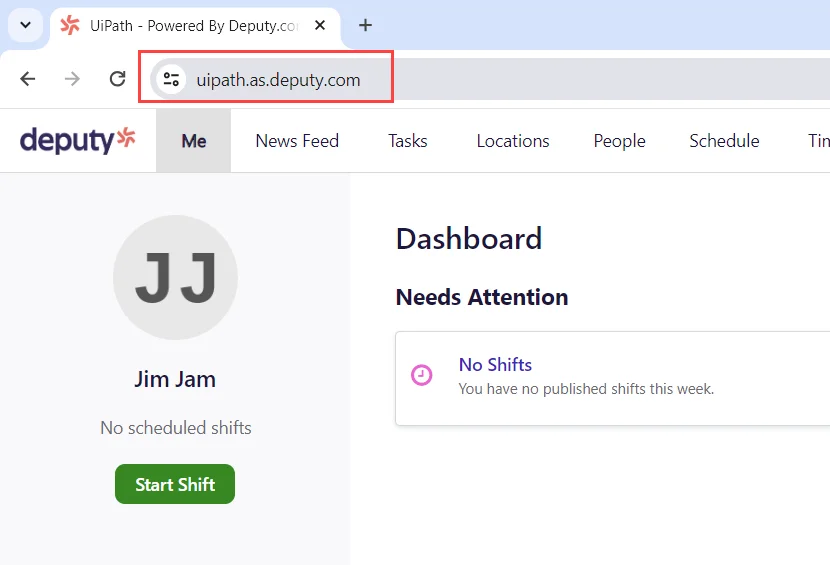
Task: Open the site information icon in address bar
Action: (x=171, y=80)
